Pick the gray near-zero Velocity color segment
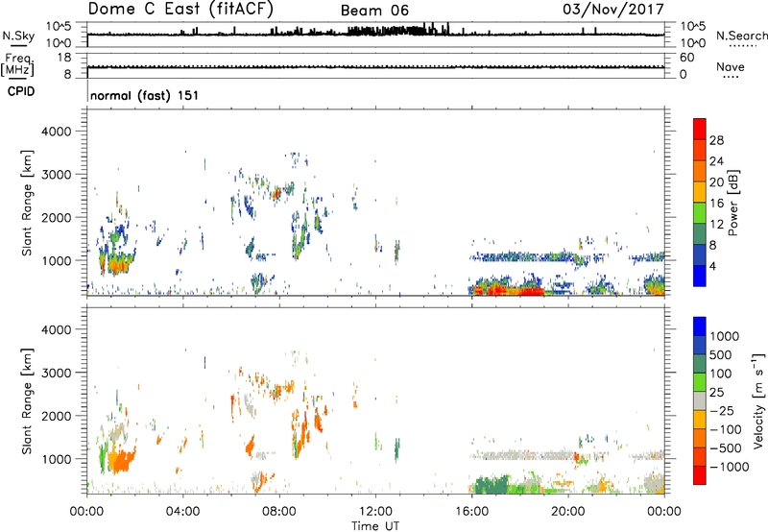 pos(700,401)
